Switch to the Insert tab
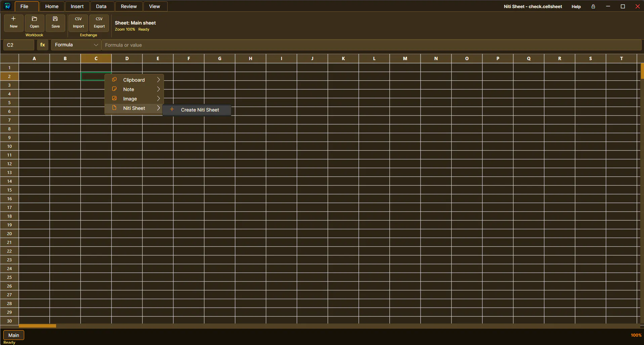Screen dimensions: 644x345 coord(77,6)
